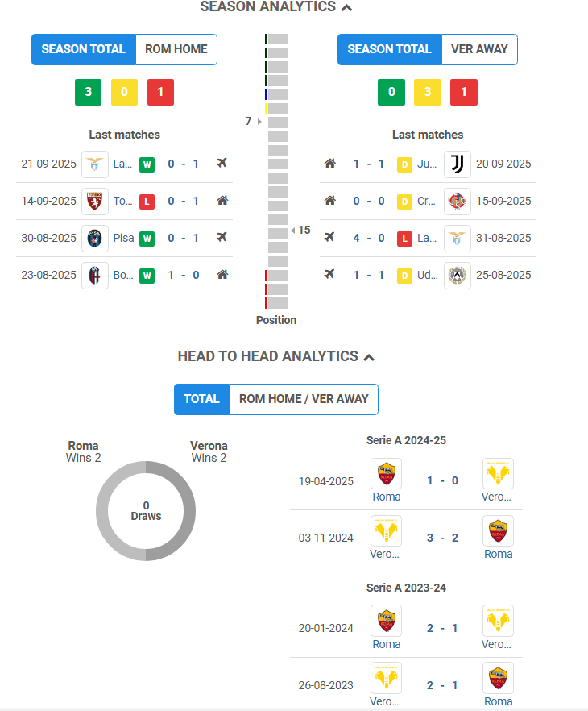Click Roma's green wins count box
588x711 pixels.
pos(89,92)
